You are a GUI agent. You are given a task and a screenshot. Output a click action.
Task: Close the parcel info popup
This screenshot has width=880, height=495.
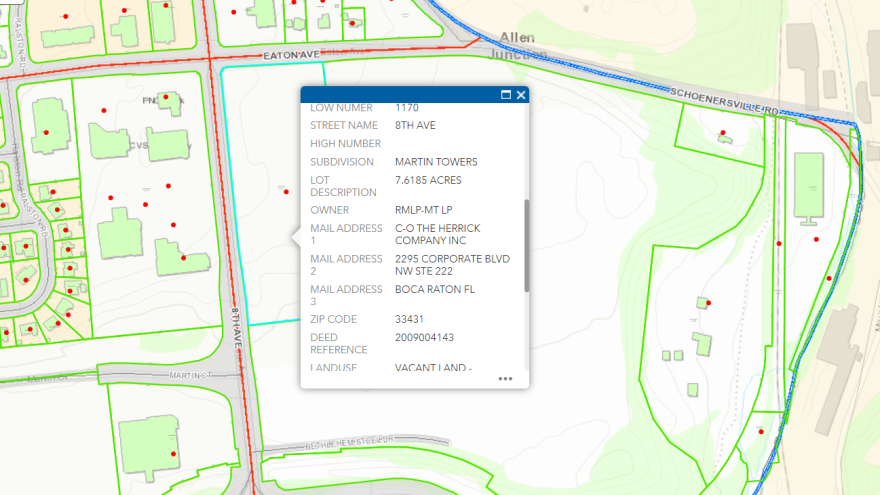(x=521, y=95)
